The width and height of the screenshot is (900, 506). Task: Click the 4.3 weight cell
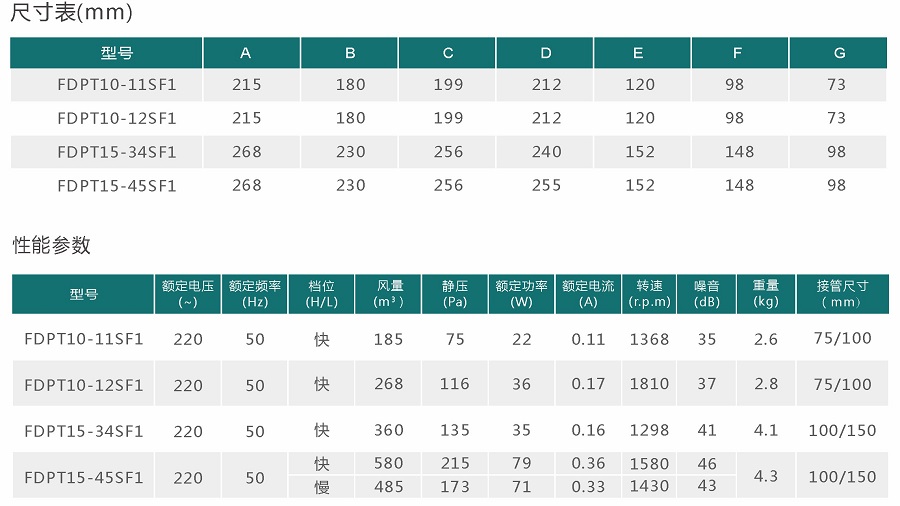[766, 476]
